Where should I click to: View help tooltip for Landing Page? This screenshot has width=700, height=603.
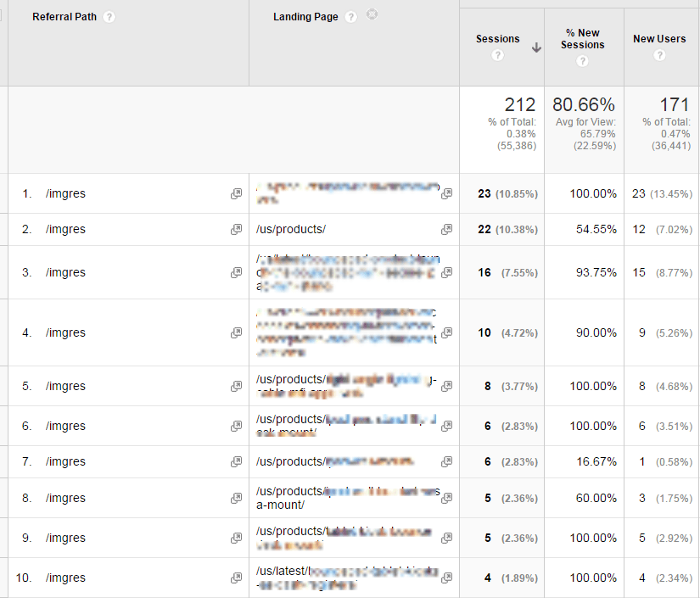click(351, 16)
